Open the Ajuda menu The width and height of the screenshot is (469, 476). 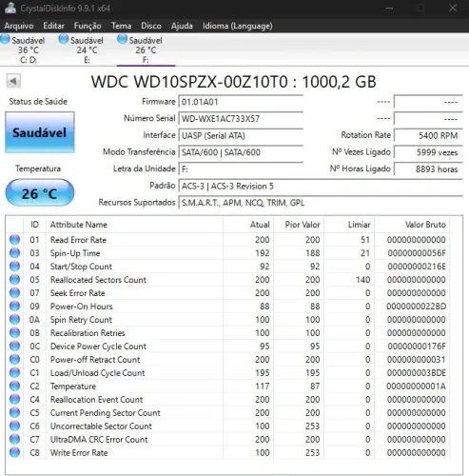tap(182, 26)
